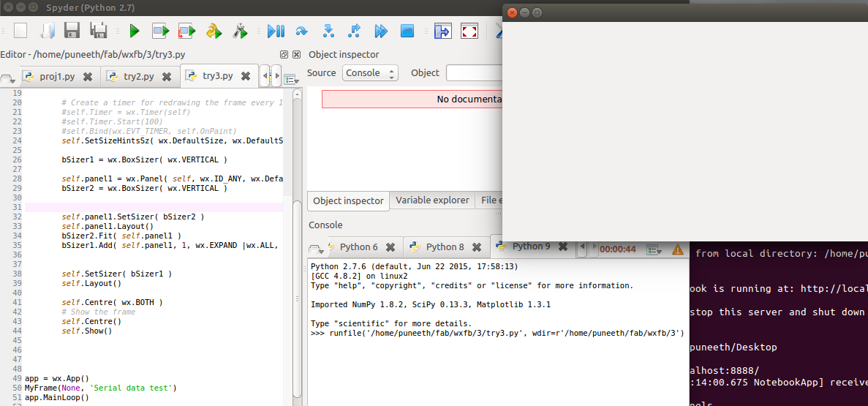
Task: Close the Python 6 console tab
Action: tap(390, 247)
